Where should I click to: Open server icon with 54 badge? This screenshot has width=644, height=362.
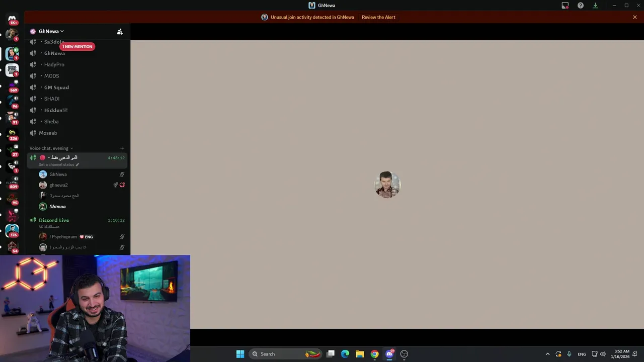point(12,247)
